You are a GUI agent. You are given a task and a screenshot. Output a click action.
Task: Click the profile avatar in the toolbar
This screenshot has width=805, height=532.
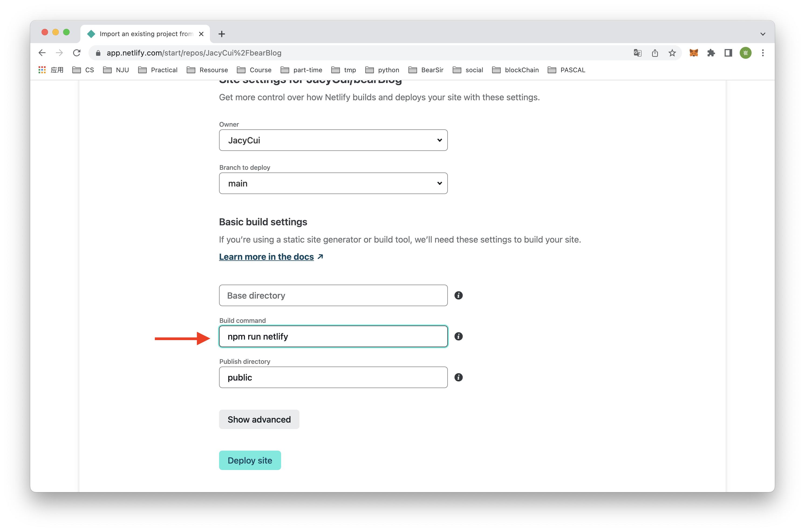(746, 53)
